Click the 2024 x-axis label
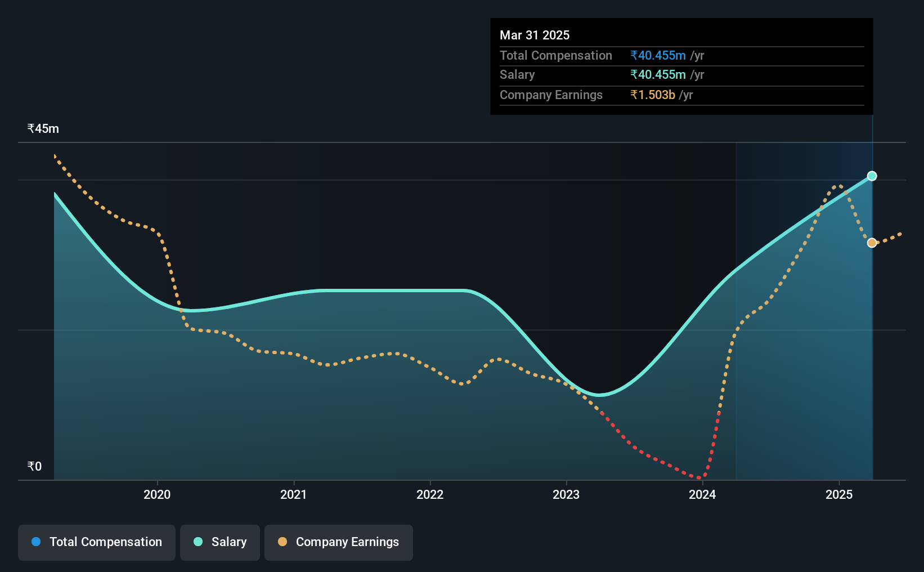Screen dimensions: 924x572 [x=702, y=494]
